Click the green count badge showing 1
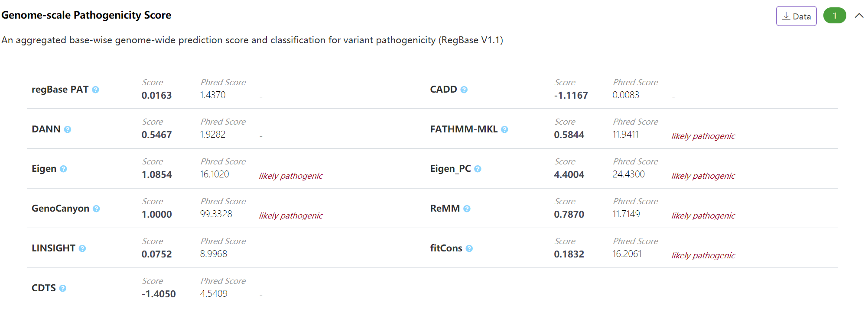Screen dimensions: 868x312 tap(835, 16)
